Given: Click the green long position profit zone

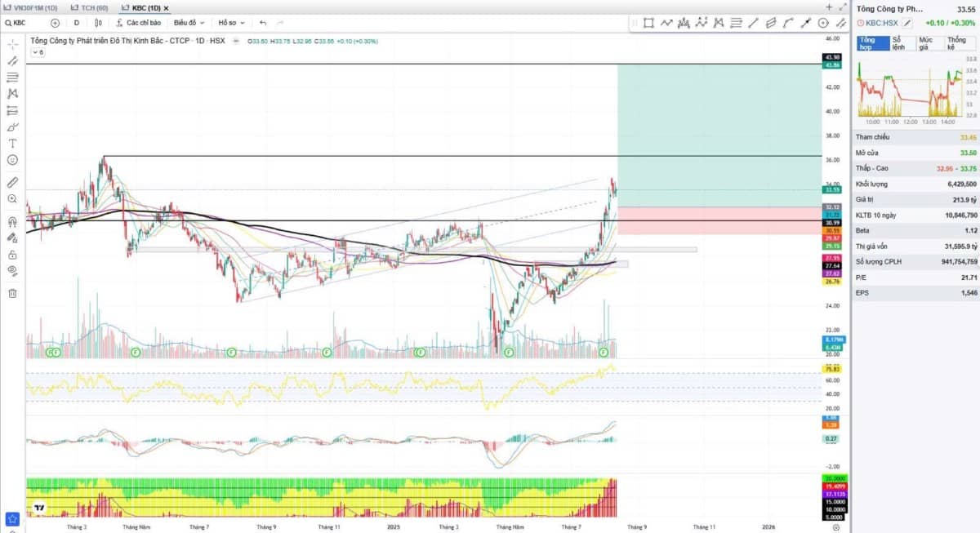Looking at the screenshot, I should 719,135.
